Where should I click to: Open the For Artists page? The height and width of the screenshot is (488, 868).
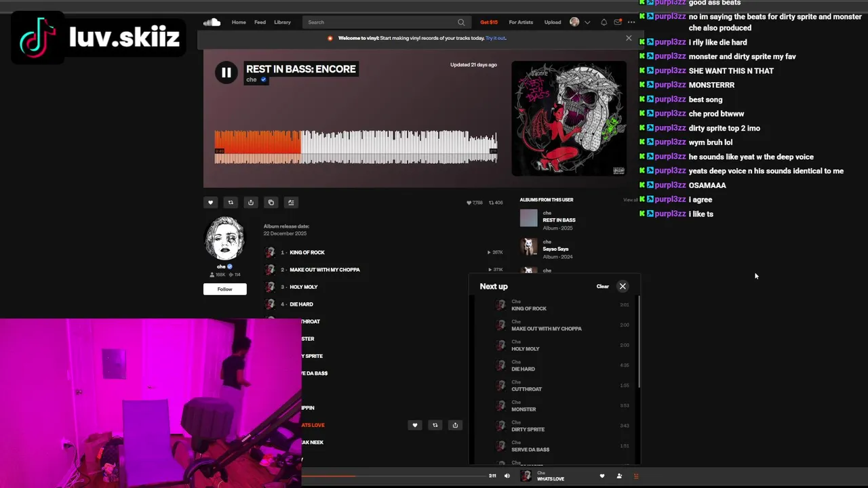521,22
